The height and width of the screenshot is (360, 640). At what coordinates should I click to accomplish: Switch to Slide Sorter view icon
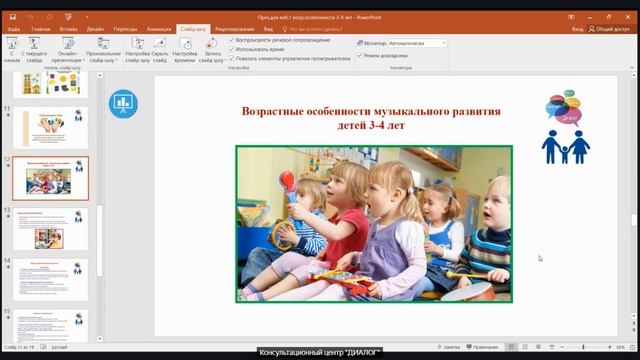point(525,347)
